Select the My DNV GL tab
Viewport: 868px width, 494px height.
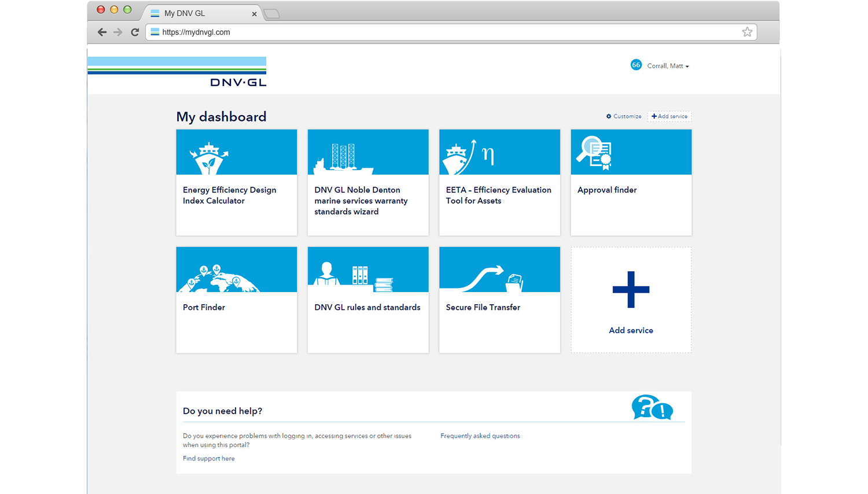[x=203, y=13]
